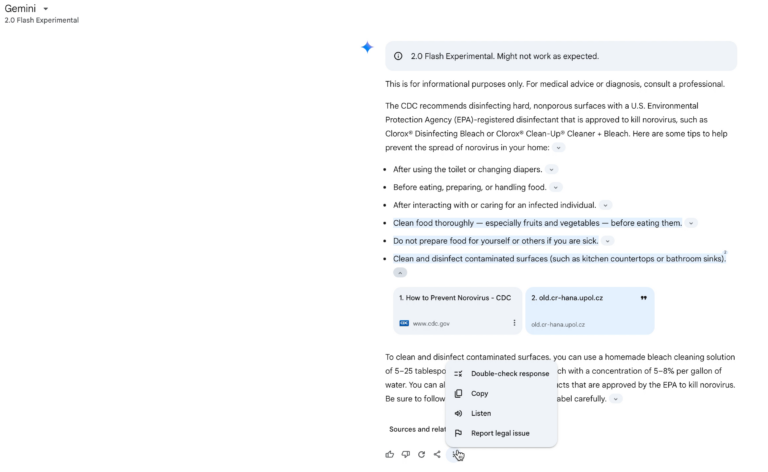Click the Gemini sparkle icon beside the response

(x=367, y=48)
